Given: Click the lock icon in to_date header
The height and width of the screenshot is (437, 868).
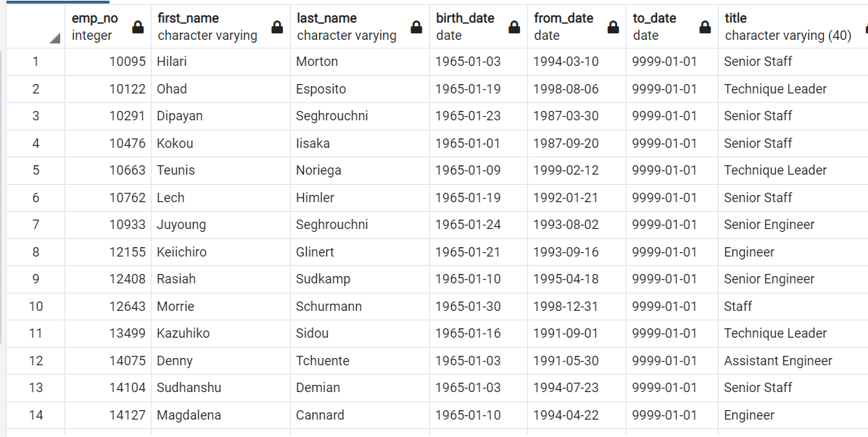Looking at the screenshot, I should (705, 28).
